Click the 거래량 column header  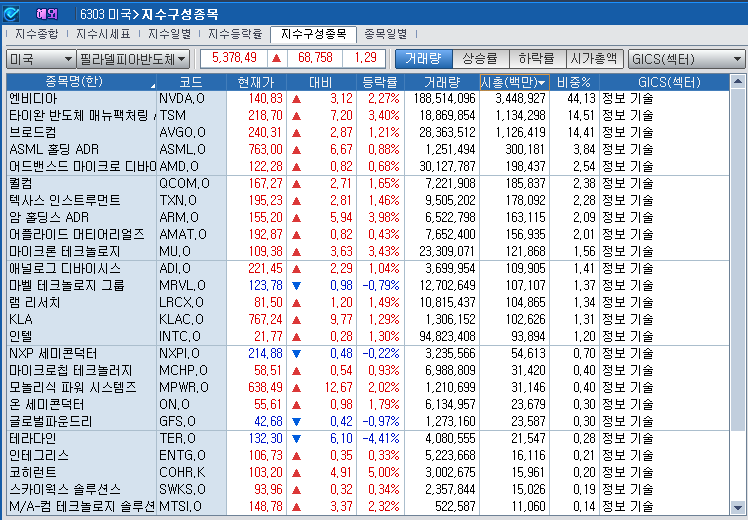(x=442, y=82)
